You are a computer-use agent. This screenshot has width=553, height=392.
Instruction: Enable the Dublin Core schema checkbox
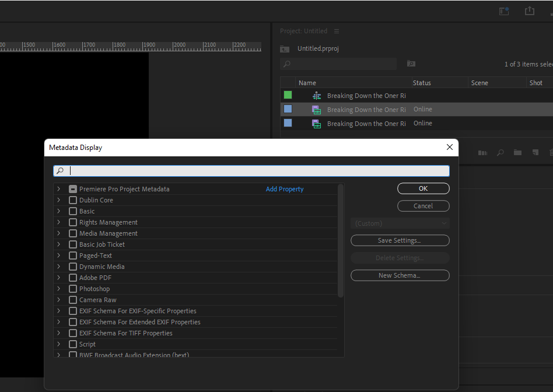[72, 200]
